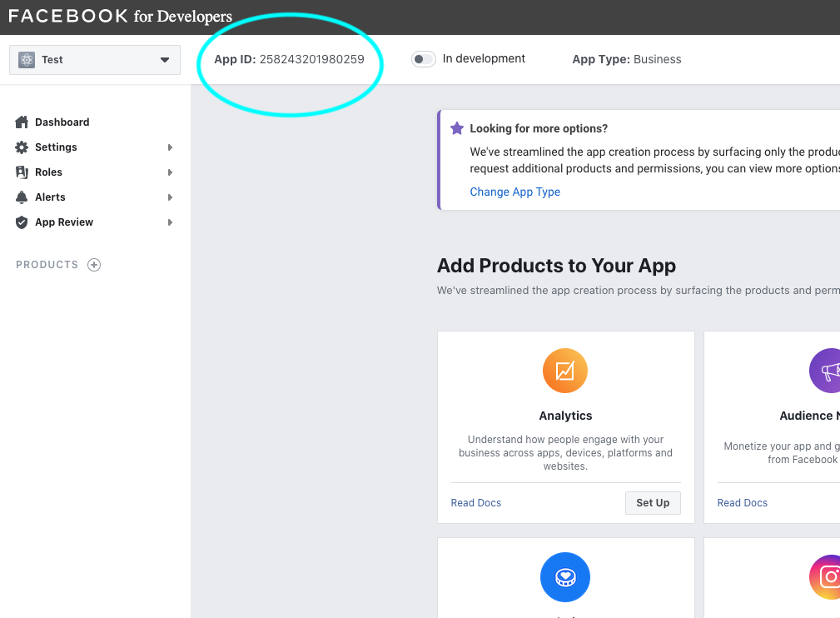
Task: Click the Instagram product icon
Action: tap(825, 577)
